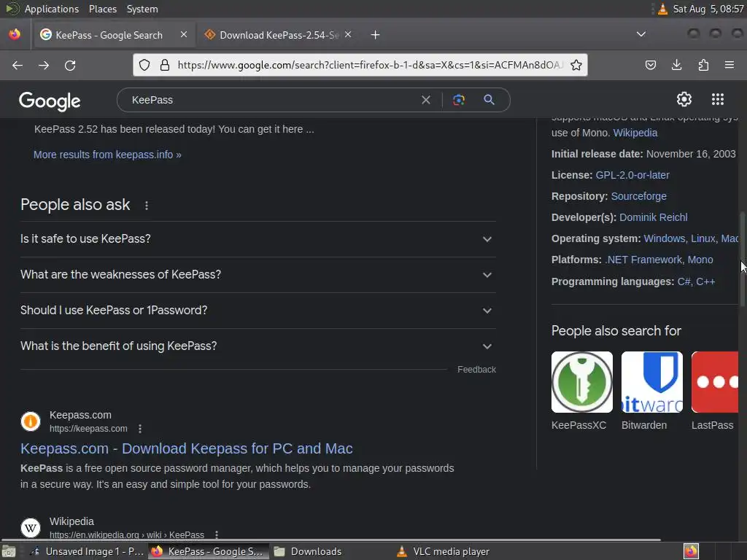Open the Sourceforge repository link
Screen dimensions: 747x560
click(638, 196)
